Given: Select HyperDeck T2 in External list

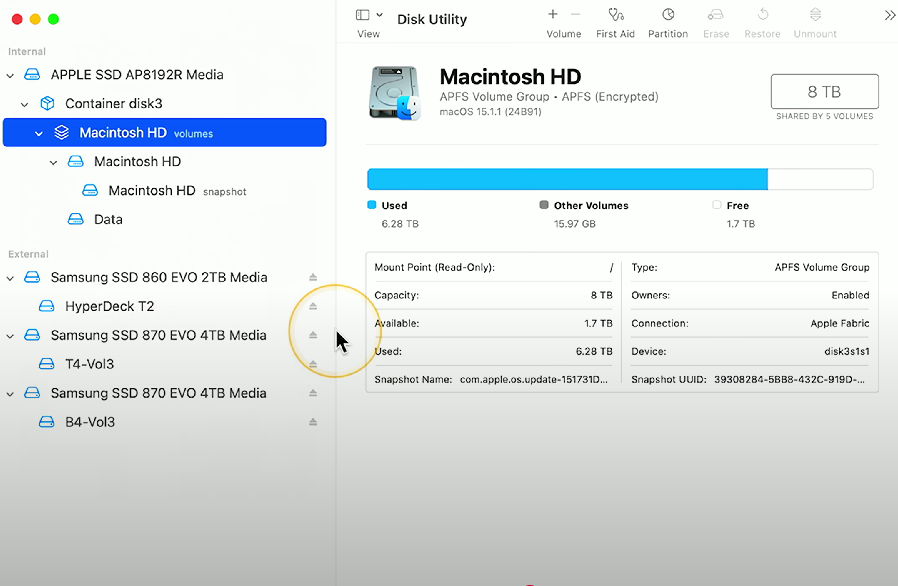Looking at the screenshot, I should [x=165, y=306].
